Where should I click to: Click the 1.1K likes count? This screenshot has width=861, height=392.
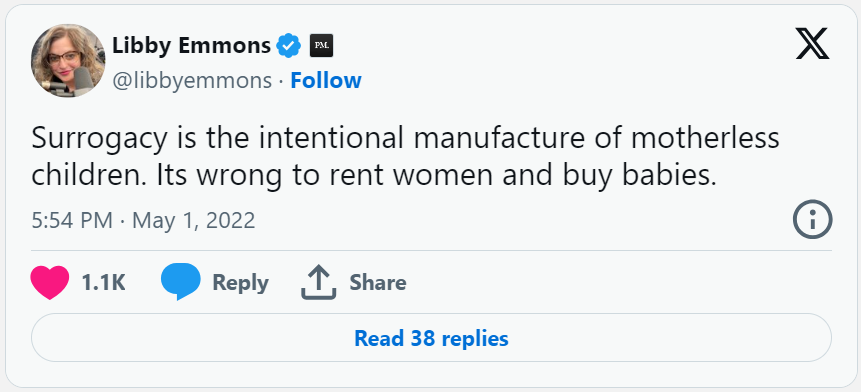[103, 283]
